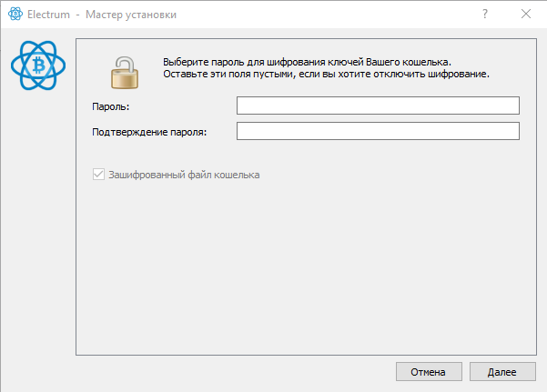This screenshot has width=547, height=392.
Task: Click the Оставьте эти поля пустыми line
Action: pyautogui.click(x=327, y=74)
